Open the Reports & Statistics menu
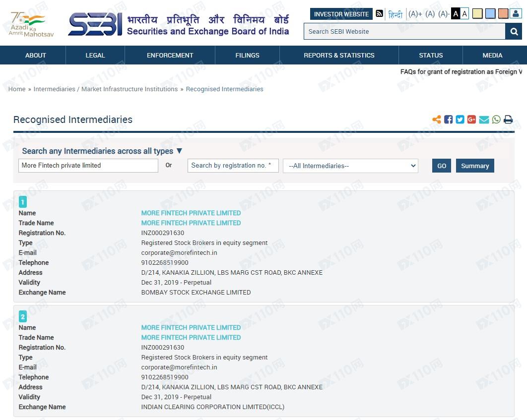 click(x=339, y=55)
